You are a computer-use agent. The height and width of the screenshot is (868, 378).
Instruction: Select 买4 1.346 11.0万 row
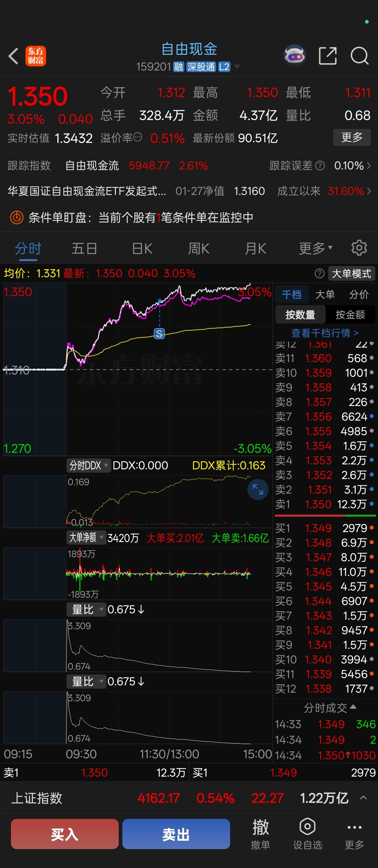coord(325,572)
